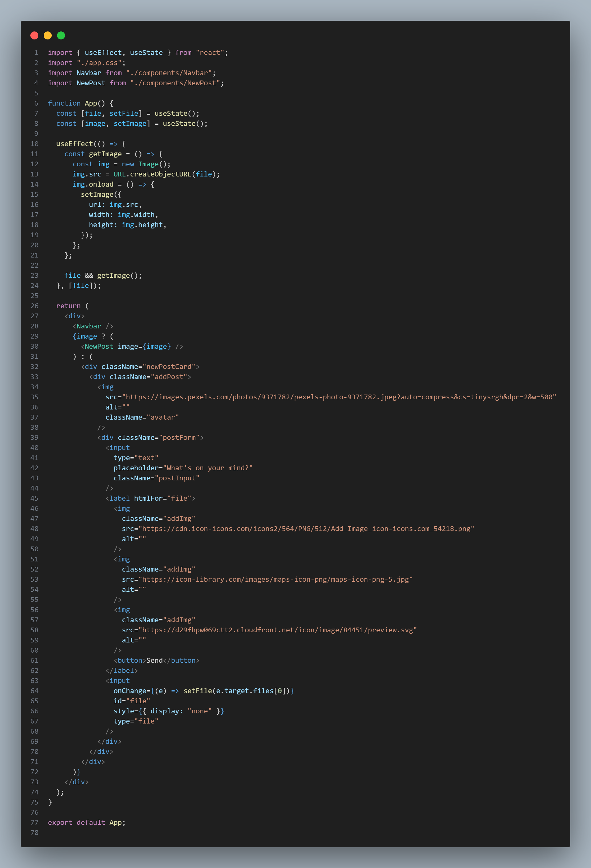This screenshot has height=868, width=591.
Task: Click the icon-icons.com image URL string
Action: point(306,528)
